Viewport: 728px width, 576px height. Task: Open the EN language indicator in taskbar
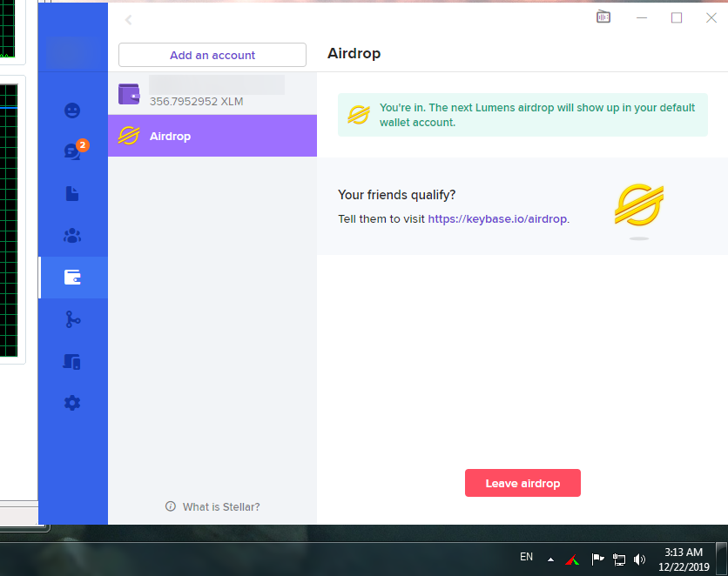(x=526, y=557)
